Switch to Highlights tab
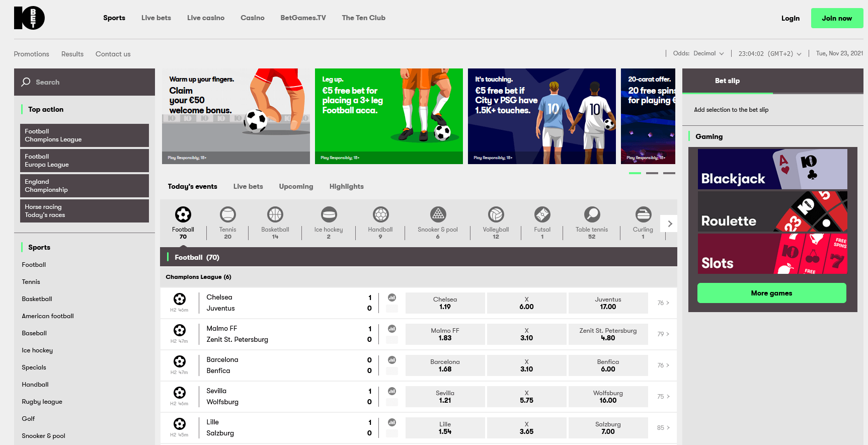Image resolution: width=868 pixels, height=445 pixels. click(x=347, y=186)
